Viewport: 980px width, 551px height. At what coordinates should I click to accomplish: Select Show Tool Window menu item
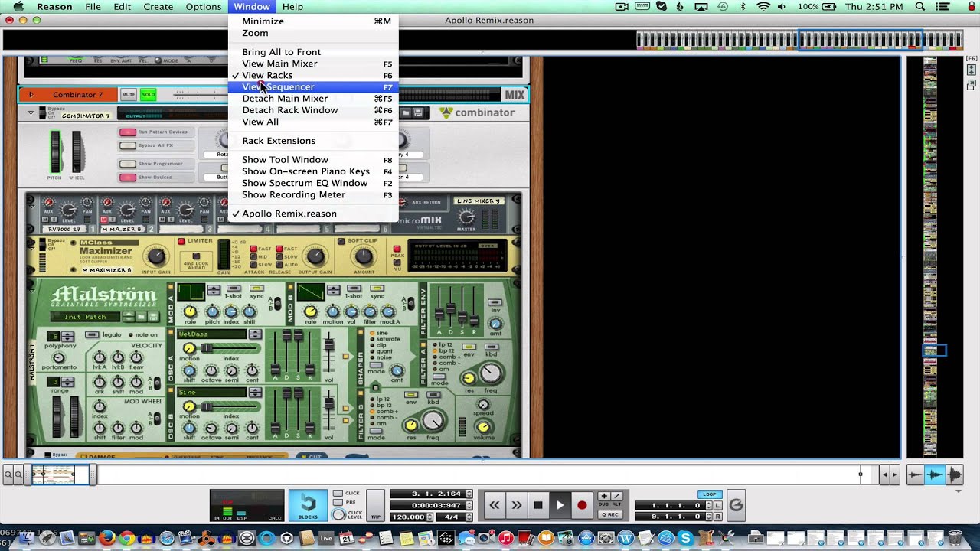(x=313, y=160)
